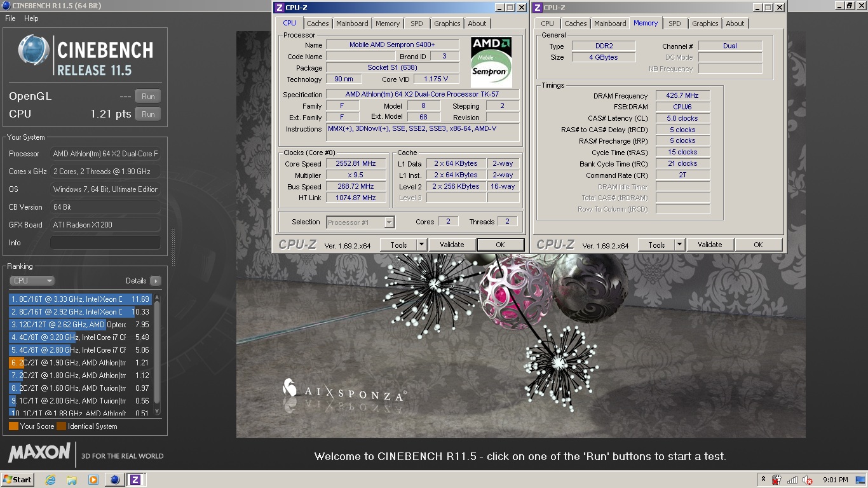Switch to Graphics tab in right CPU-Z window
Viewport: 868px width, 488px height.
click(705, 24)
